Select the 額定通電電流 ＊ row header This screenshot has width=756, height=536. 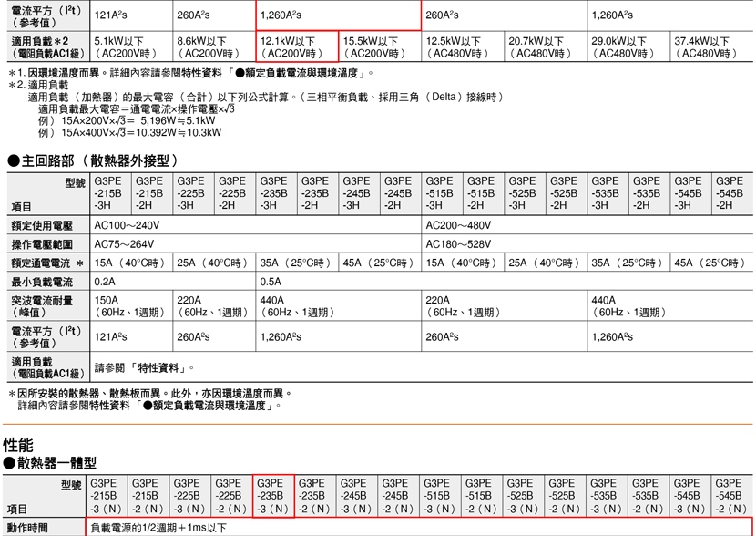pyautogui.click(x=48, y=263)
